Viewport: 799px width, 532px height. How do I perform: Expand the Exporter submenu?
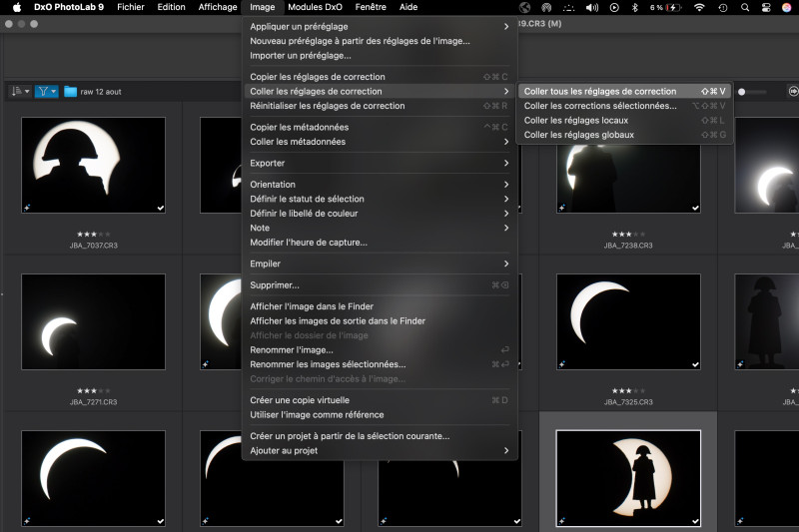point(380,163)
